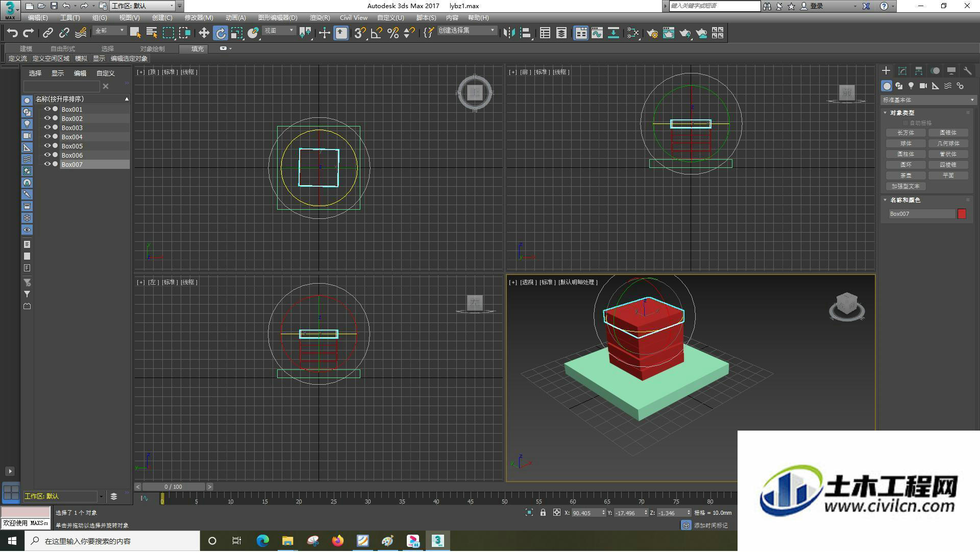
Task: Open the Hierarchy panel icon
Action: coord(919,71)
